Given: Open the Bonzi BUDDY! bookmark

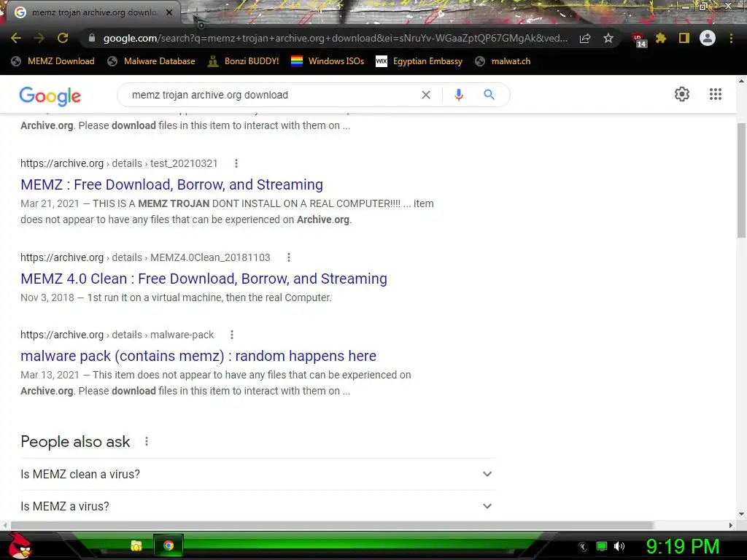Looking at the screenshot, I should [x=244, y=61].
